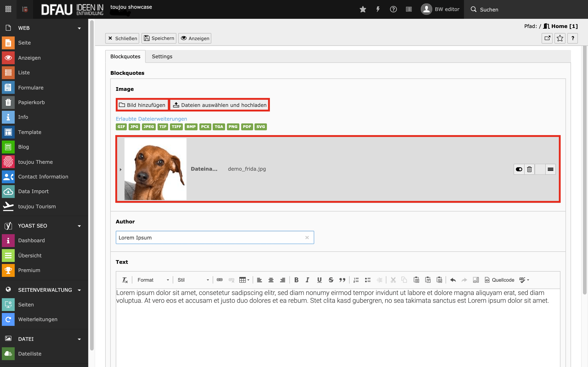The width and height of the screenshot is (588, 367).
Task: Open the Format dropdown
Action: 153,280
